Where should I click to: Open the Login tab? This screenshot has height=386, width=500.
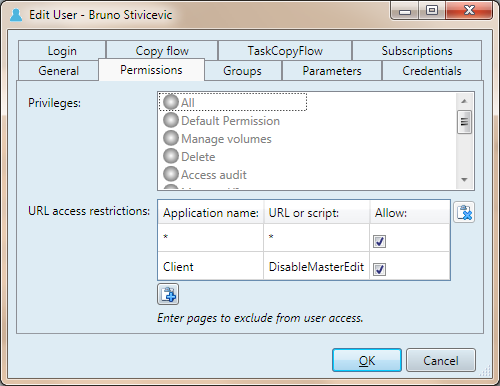62,51
